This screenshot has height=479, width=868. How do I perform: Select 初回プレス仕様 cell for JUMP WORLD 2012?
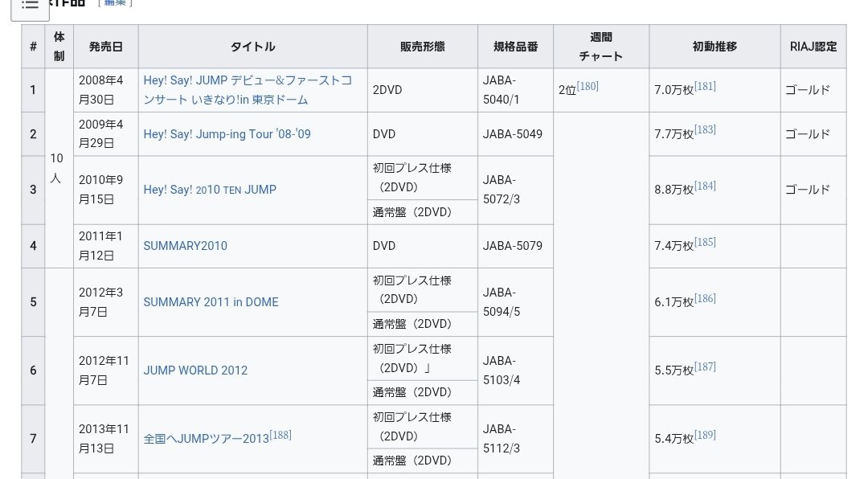(x=423, y=358)
